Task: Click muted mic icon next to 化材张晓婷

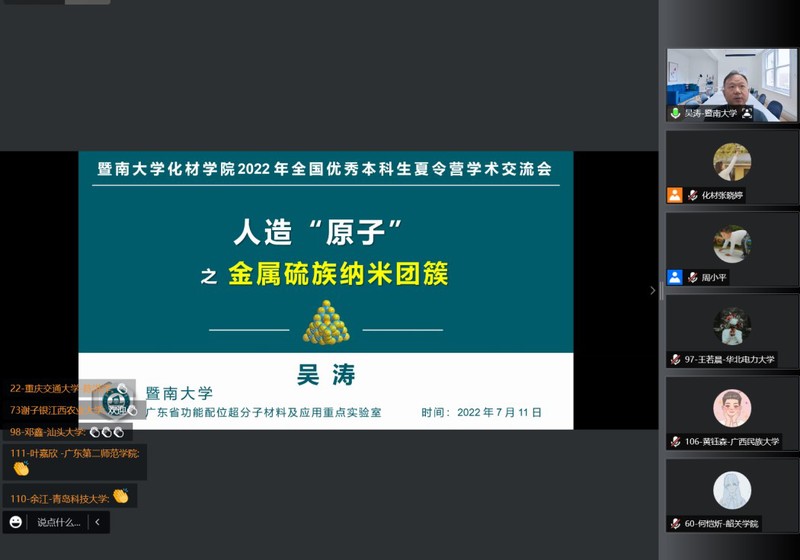Action: (692, 196)
